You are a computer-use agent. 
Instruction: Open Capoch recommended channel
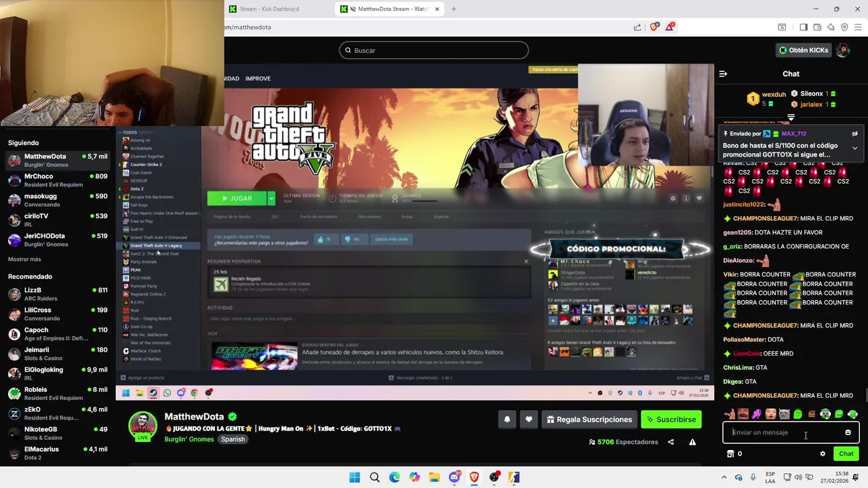point(57,334)
